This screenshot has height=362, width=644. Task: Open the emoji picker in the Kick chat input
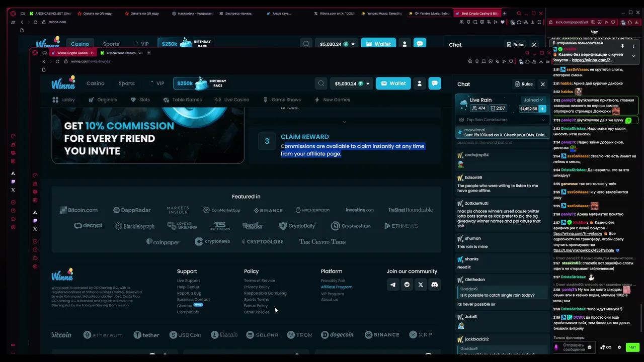(590, 347)
